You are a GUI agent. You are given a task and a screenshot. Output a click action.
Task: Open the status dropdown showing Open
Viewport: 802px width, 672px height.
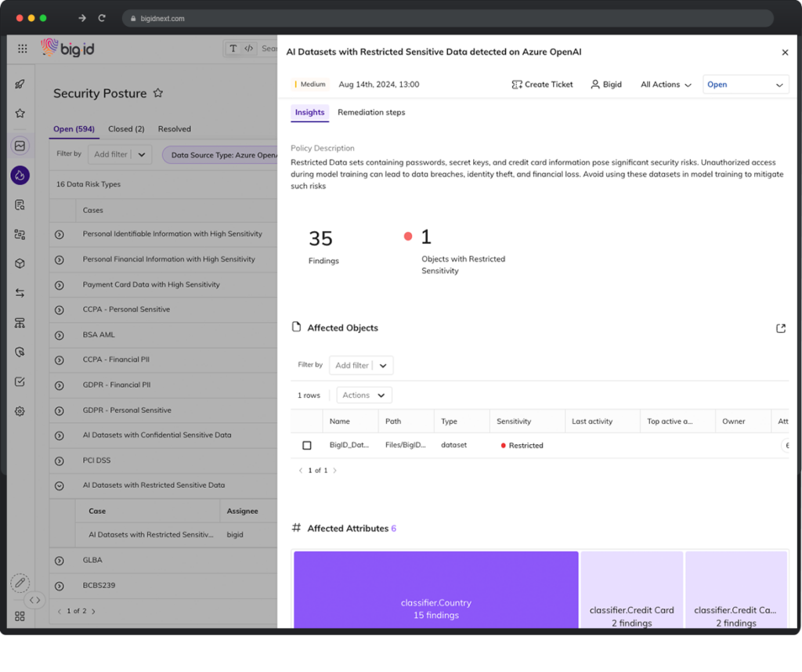coord(746,85)
